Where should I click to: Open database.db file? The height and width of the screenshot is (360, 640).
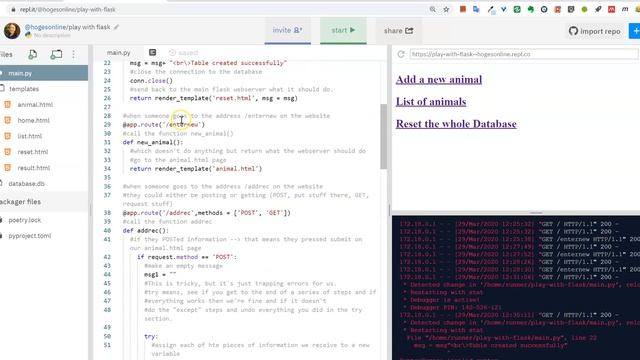click(26, 184)
